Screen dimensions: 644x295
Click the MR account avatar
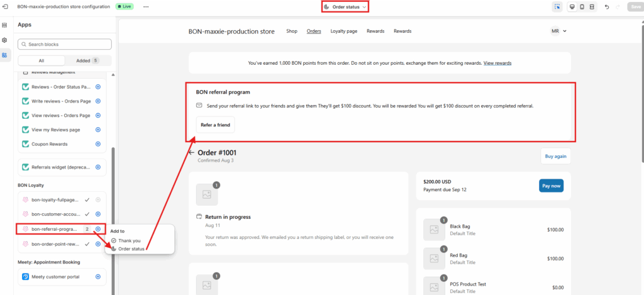coord(555,31)
